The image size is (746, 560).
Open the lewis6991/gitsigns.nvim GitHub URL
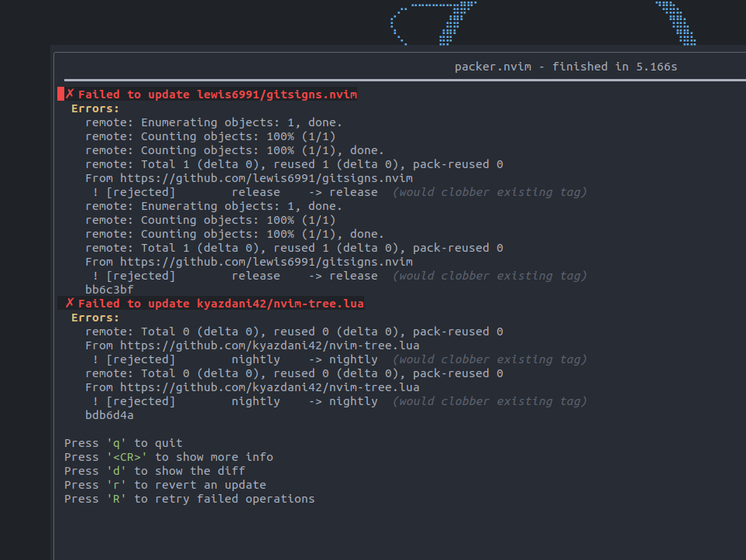pos(265,177)
